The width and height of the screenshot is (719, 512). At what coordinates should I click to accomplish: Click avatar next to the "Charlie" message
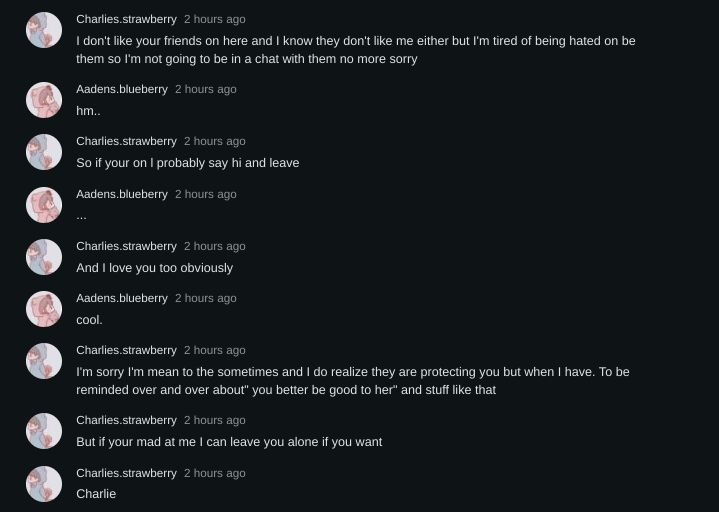44,484
